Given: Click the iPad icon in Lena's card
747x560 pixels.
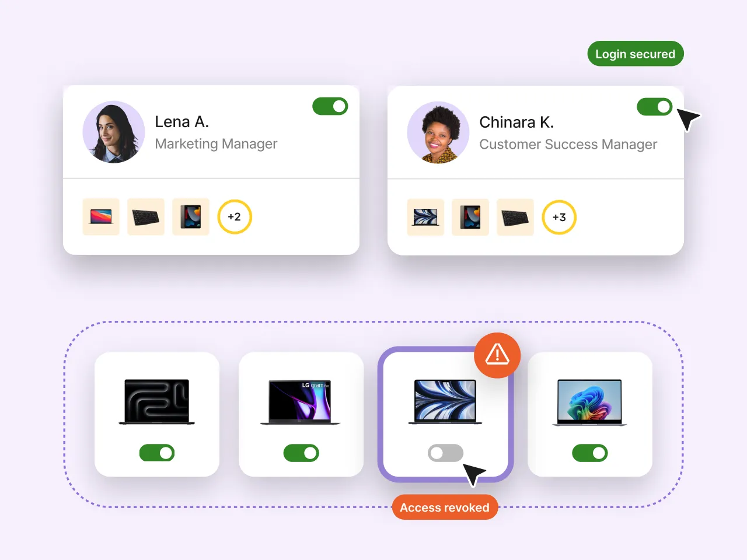Looking at the screenshot, I should (x=191, y=217).
